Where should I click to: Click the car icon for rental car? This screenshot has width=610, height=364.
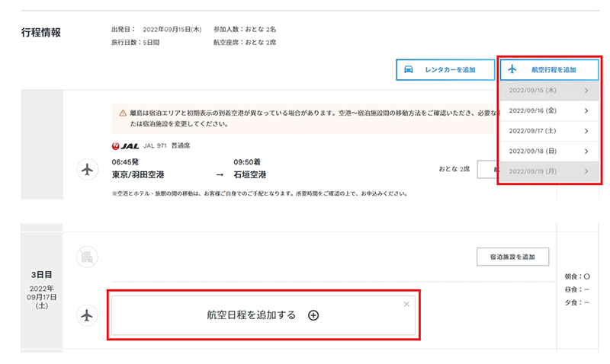tap(409, 69)
